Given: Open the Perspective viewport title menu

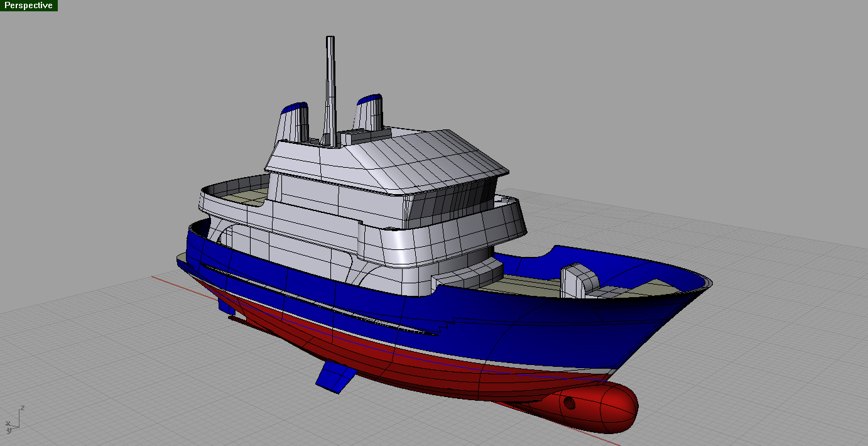Looking at the screenshot, I should [x=28, y=5].
